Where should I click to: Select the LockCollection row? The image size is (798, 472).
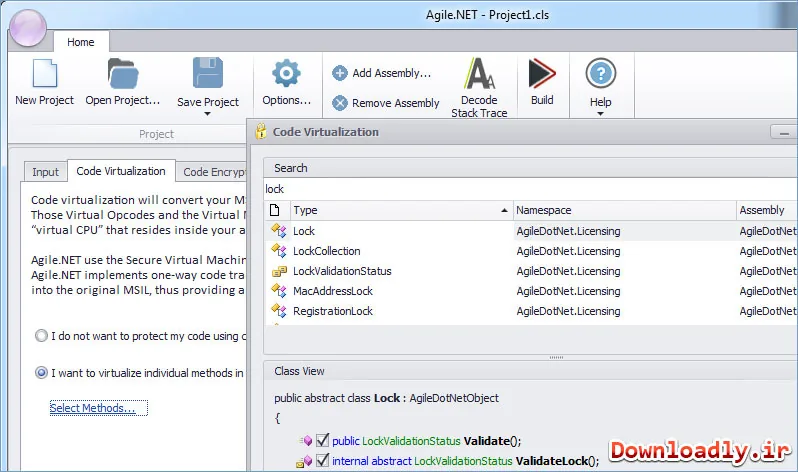(532, 251)
